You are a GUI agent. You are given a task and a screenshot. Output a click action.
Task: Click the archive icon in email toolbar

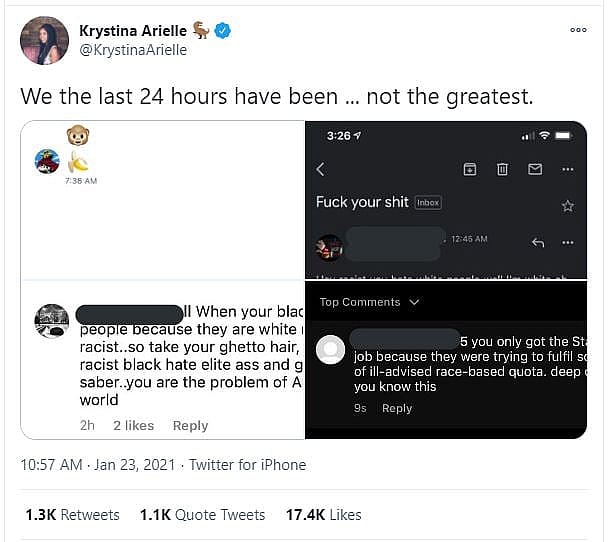470,169
